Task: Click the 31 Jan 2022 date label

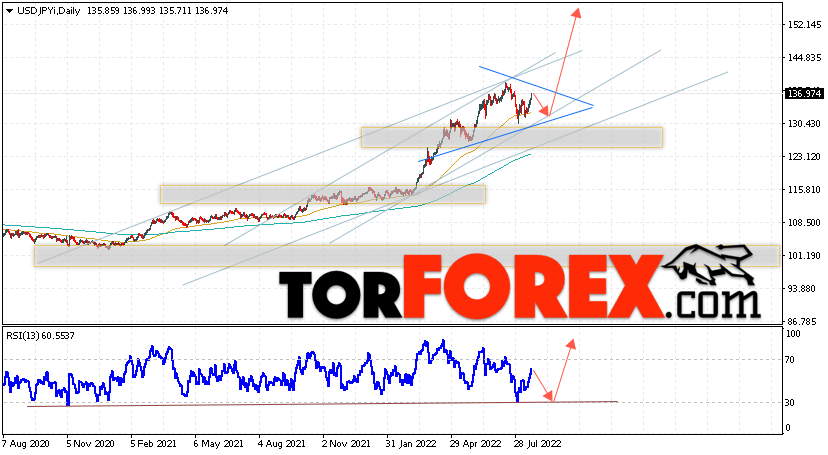Action: 410,443
